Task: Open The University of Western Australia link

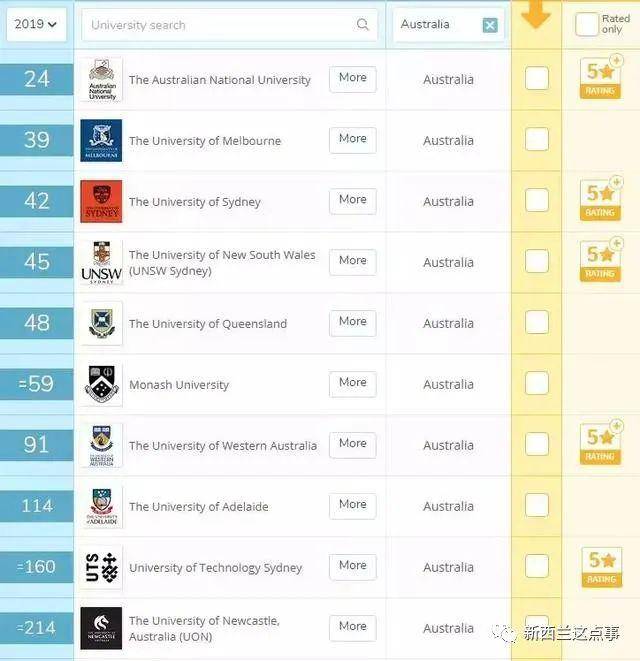Action: pos(223,446)
